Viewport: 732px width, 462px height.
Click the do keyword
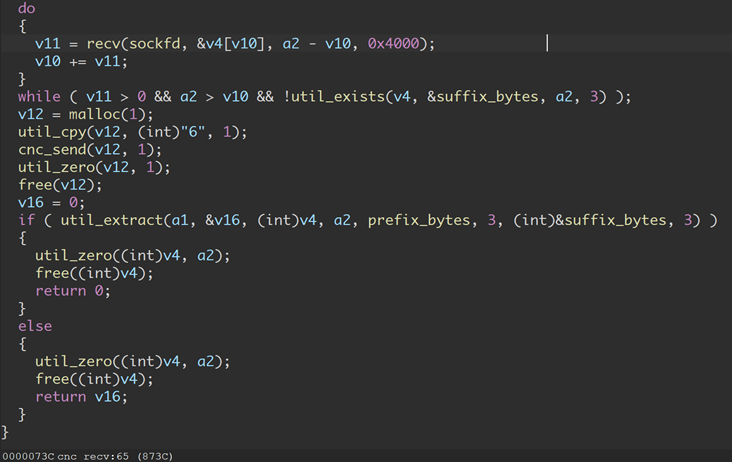(27, 9)
